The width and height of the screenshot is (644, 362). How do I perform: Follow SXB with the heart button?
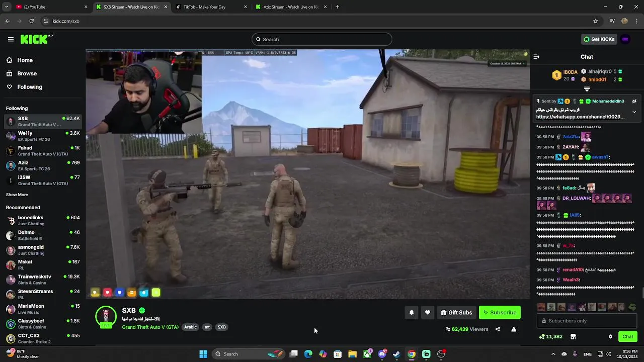[x=428, y=313]
